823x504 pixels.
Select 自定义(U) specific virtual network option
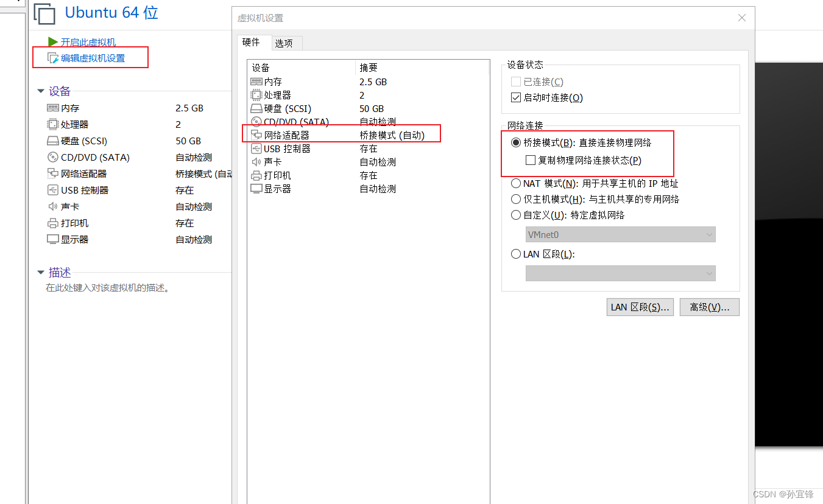click(516, 215)
